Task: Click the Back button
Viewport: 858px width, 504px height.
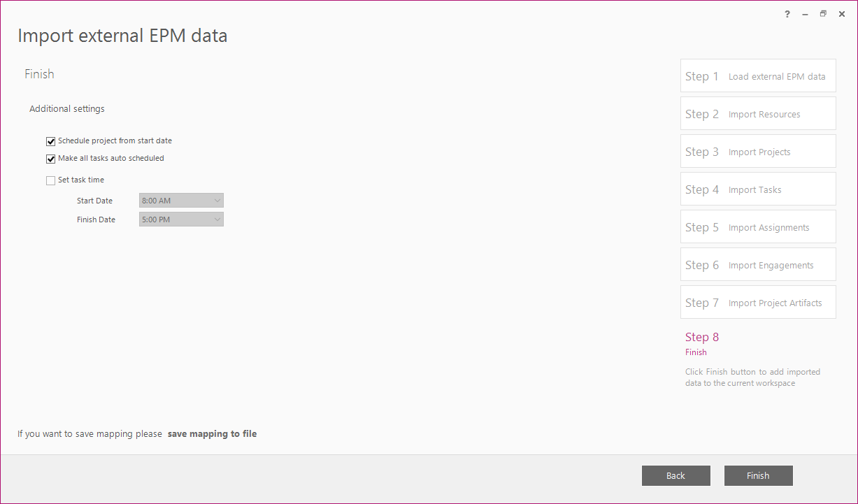Action: (676, 475)
